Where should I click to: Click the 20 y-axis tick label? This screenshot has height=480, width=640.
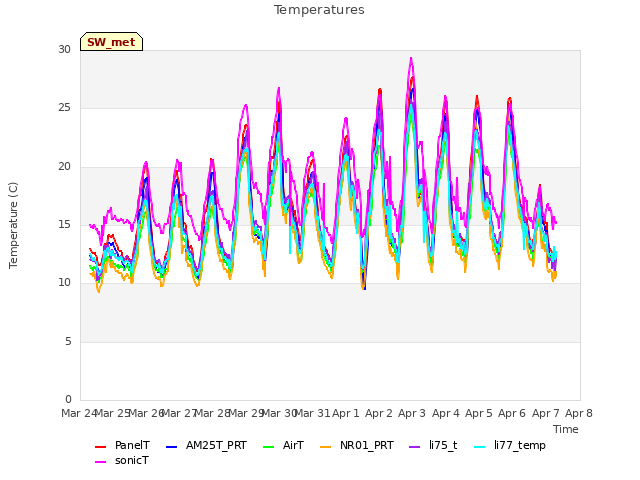pos(64,167)
